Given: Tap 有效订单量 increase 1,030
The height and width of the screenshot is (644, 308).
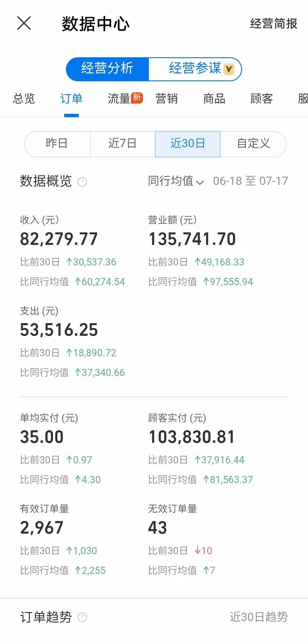Looking at the screenshot, I should pyautogui.click(x=81, y=551).
